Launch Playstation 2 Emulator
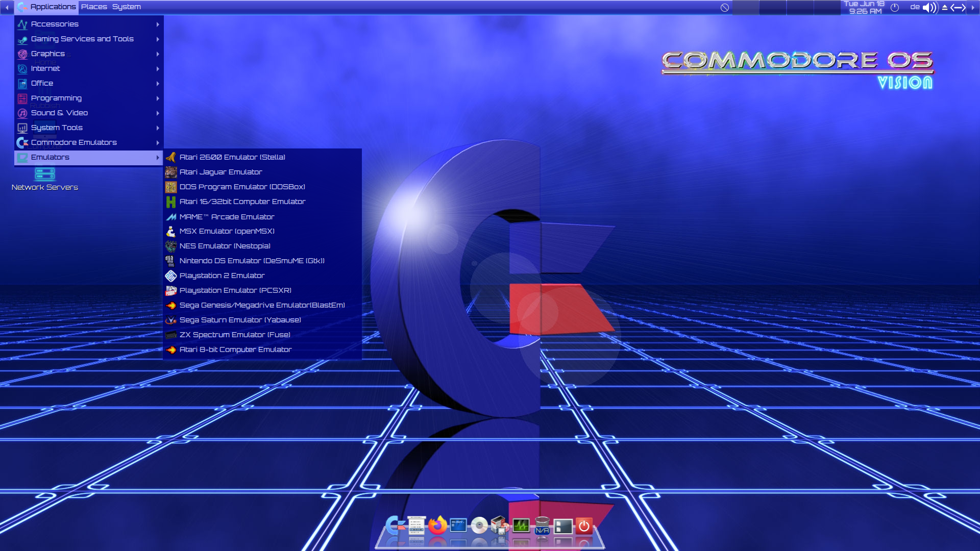 222,275
